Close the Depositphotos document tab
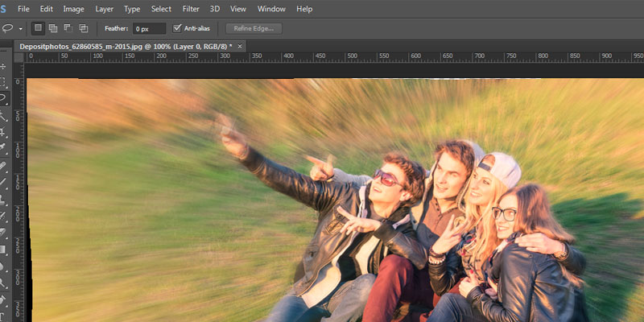This screenshot has height=322, width=644. tap(240, 47)
